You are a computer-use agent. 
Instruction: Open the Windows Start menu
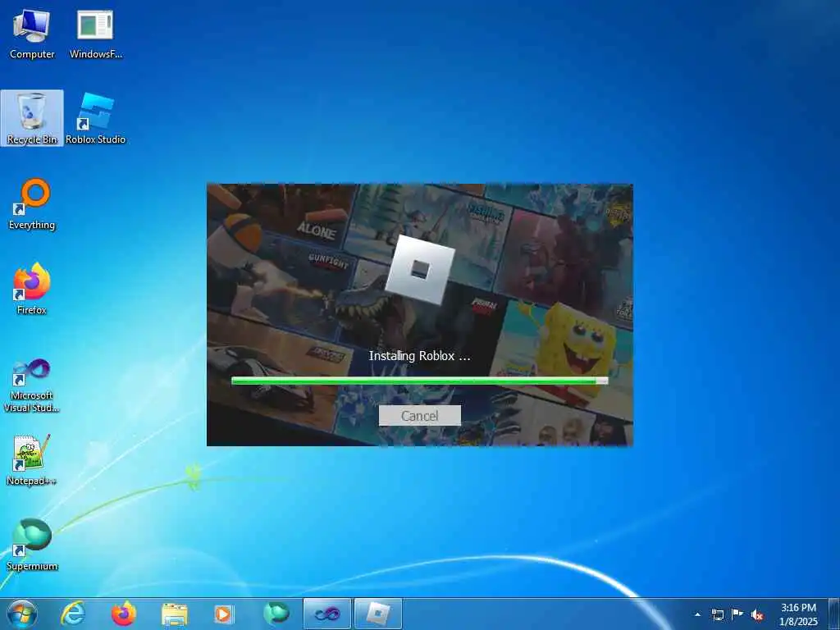pos(22,614)
